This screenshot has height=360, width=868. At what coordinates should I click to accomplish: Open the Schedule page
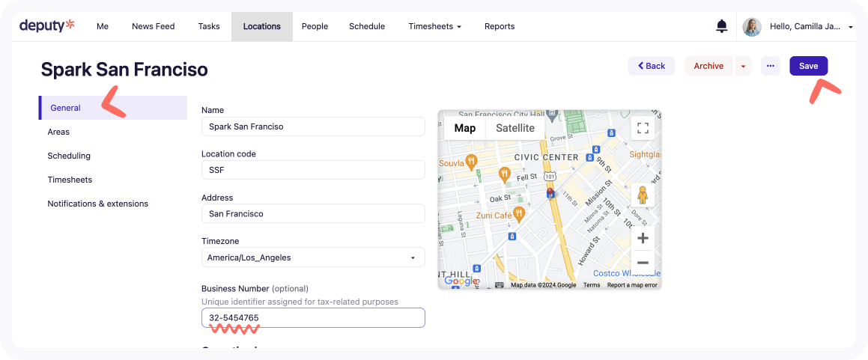coord(367,26)
